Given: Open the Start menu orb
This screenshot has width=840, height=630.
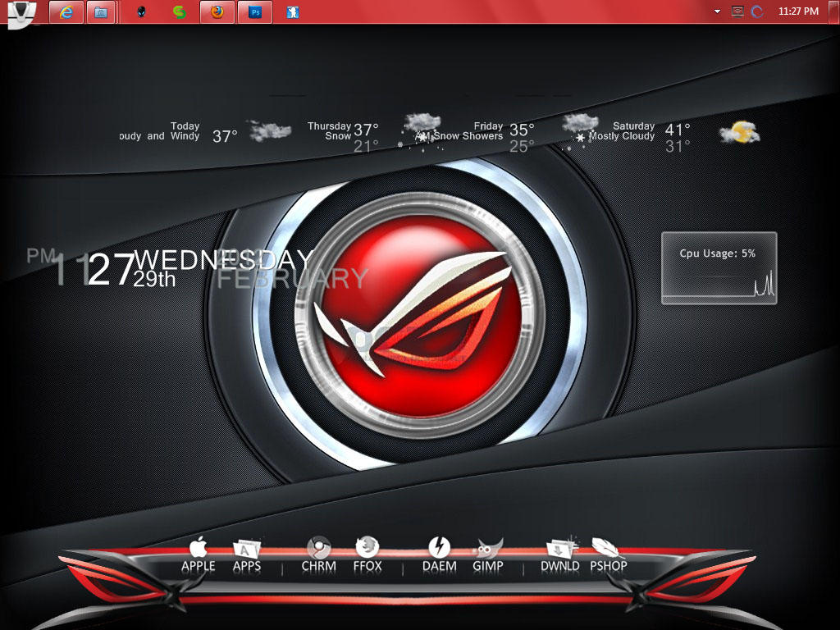Looking at the screenshot, I should [21, 13].
